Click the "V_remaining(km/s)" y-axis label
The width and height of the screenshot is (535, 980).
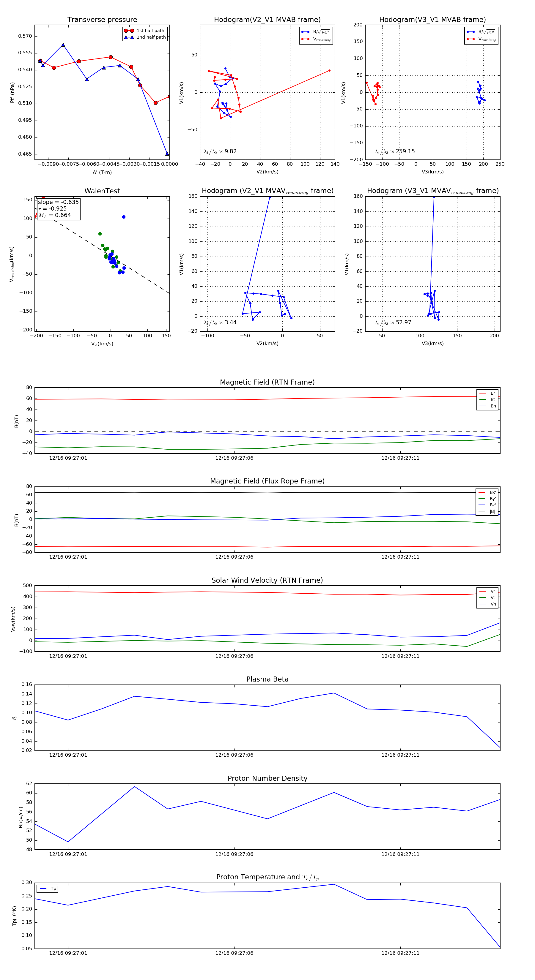coord(12,264)
